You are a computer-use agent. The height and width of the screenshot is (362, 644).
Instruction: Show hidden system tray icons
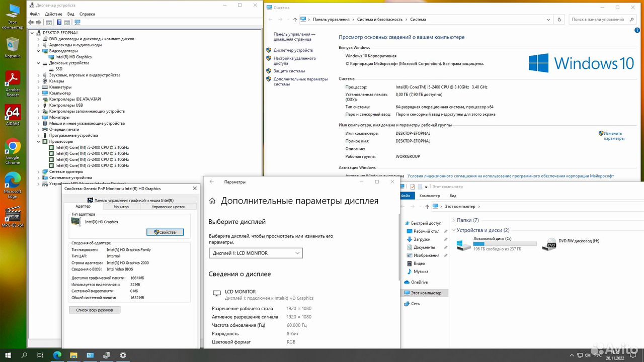point(571,355)
